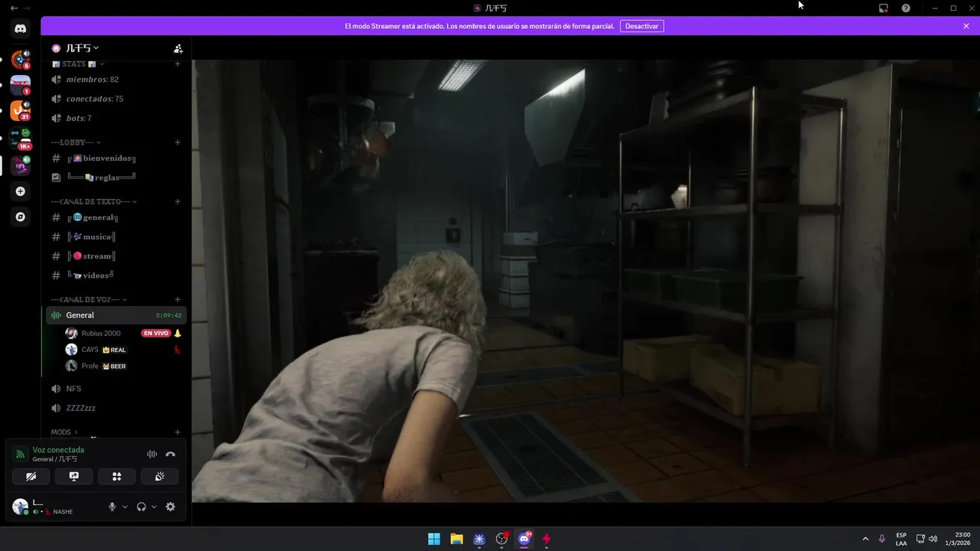Screen dimensions: 980x551
Task: Close the Streamer mode banner
Action: point(966,26)
